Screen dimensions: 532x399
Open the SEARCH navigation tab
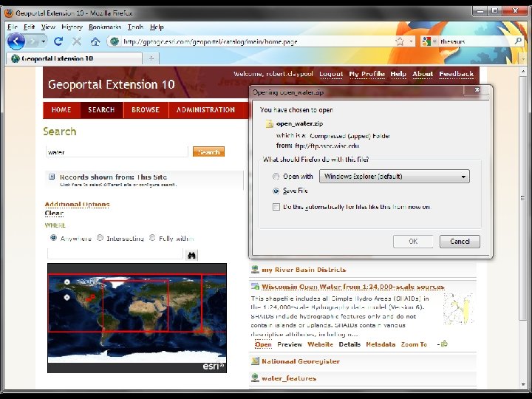(x=101, y=110)
